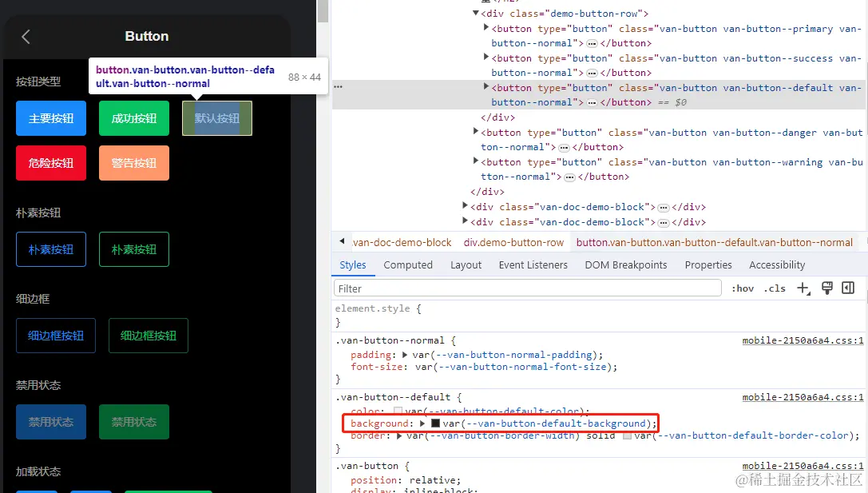This screenshot has width=868, height=493.
Task: Click the --van-button-default-border-color variable
Action: (753, 436)
